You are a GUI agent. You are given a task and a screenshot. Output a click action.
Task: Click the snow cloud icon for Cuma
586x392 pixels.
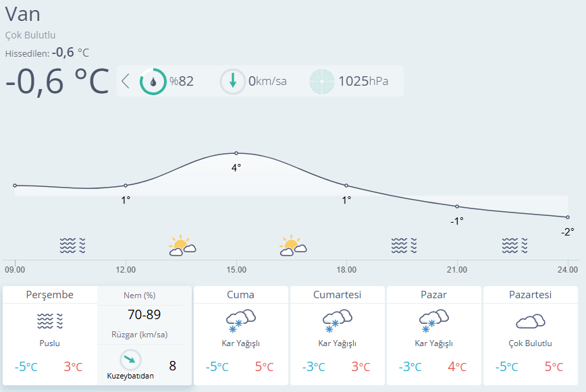click(241, 320)
